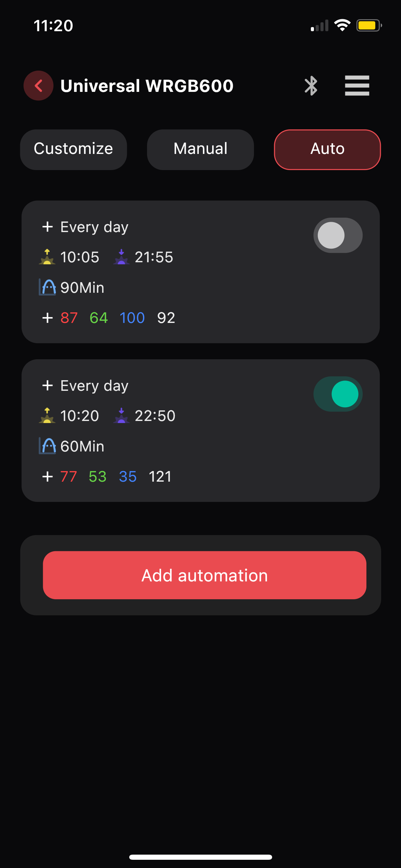Tap sunset icon beside 22:50
The width and height of the screenshot is (401, 868).
(121, 416)
